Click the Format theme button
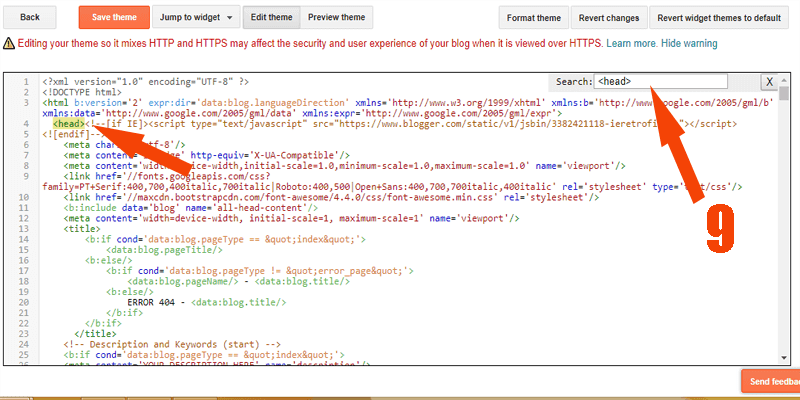This screenshot has height=400, width=800. click(x=534, y=18)
